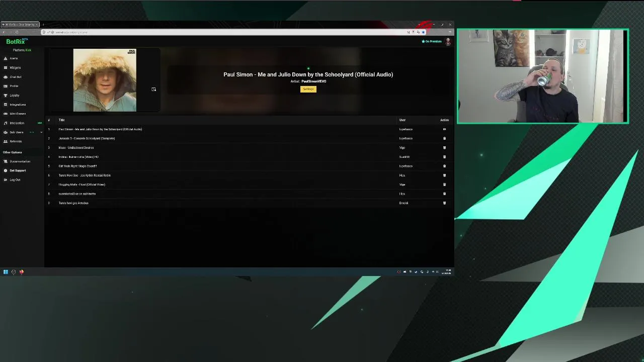This screenshot has width=644, height=362.
Task: Open the Integrations sidebar item
Action: coord(17,105)
